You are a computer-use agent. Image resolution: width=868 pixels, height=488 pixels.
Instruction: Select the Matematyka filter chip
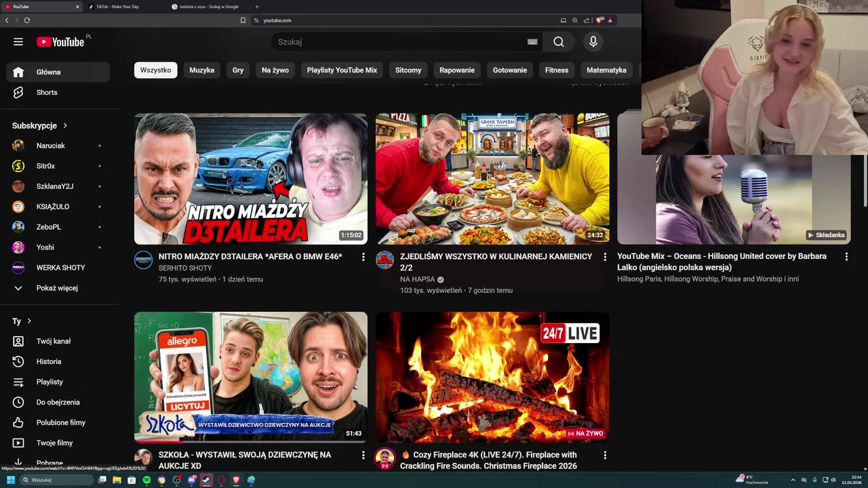click(606, 70)
